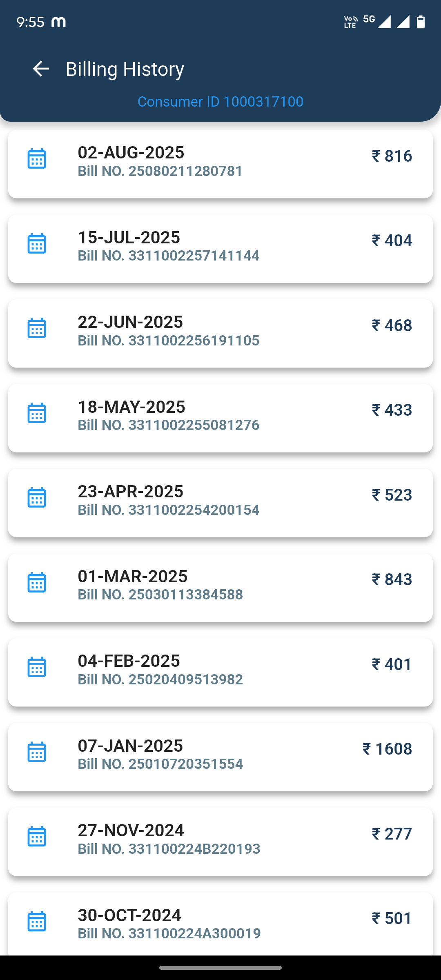The image size is (441, 980).
Task: Tap the ₹ 843 March bill amount
Action: click(392, 579)
